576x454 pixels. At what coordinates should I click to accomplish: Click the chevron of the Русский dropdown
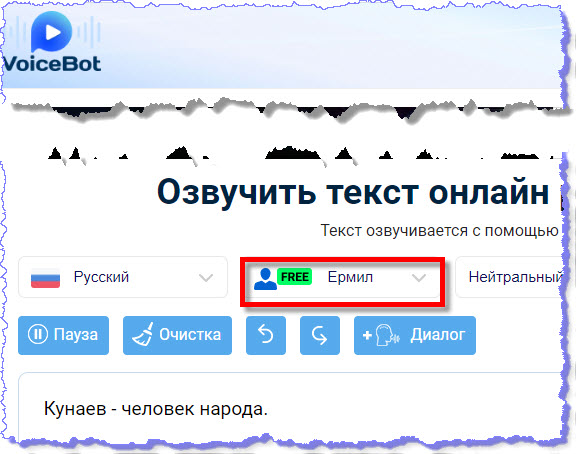[206, 278]
